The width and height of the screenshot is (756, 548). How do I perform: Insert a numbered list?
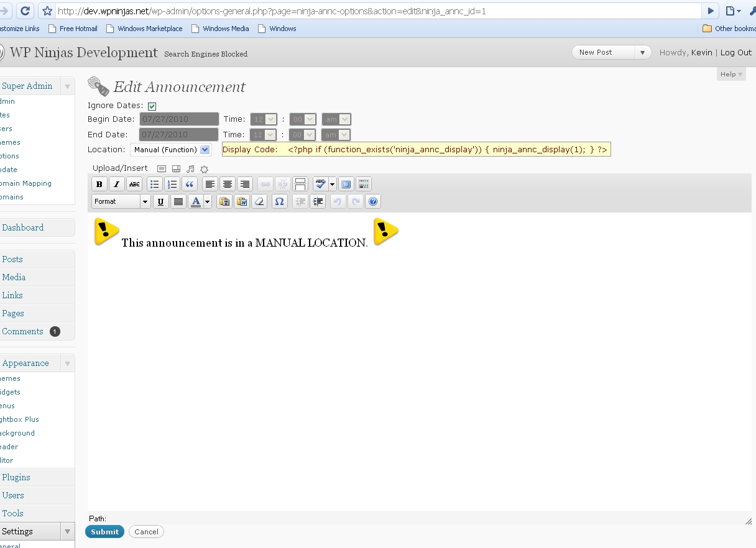point(172,184)
